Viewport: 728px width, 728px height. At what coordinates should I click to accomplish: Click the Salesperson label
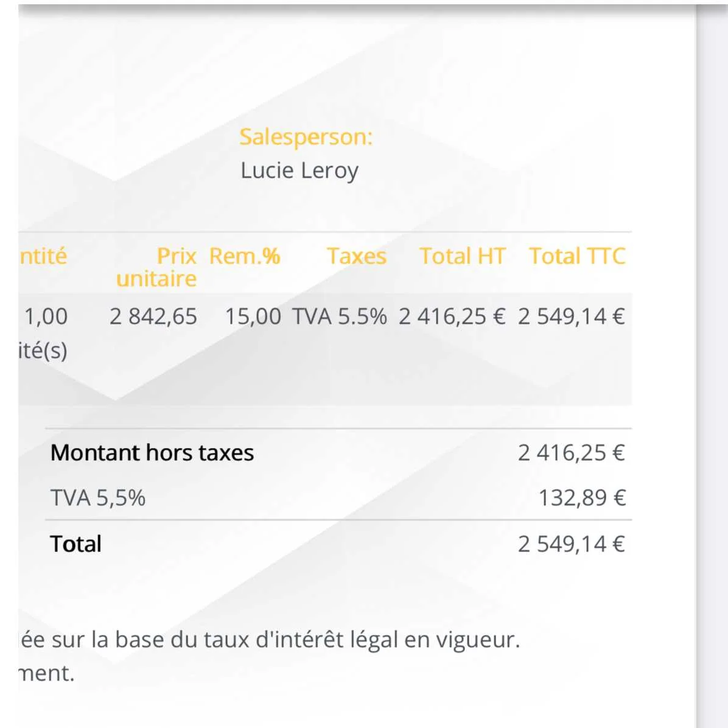[306, 138]
